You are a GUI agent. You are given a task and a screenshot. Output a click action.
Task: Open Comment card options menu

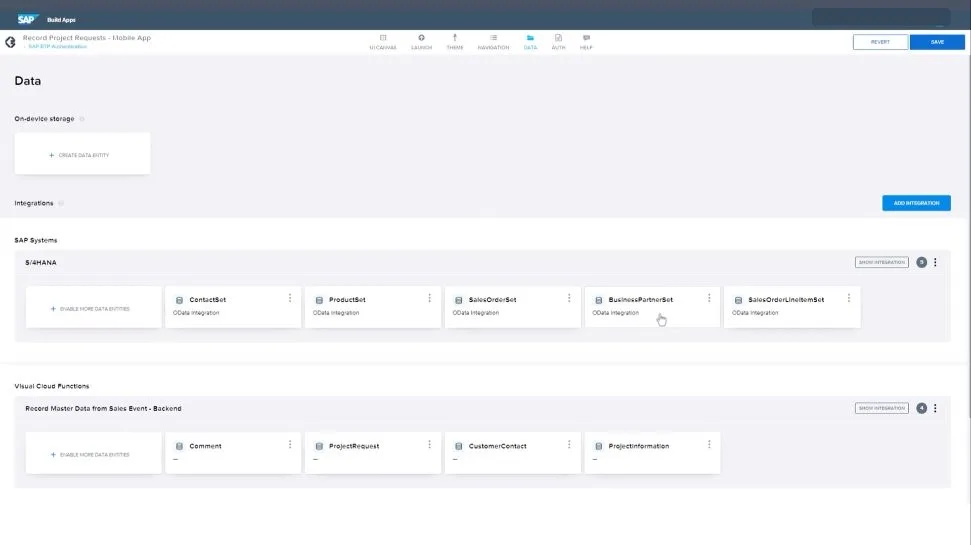coord(290,445)
